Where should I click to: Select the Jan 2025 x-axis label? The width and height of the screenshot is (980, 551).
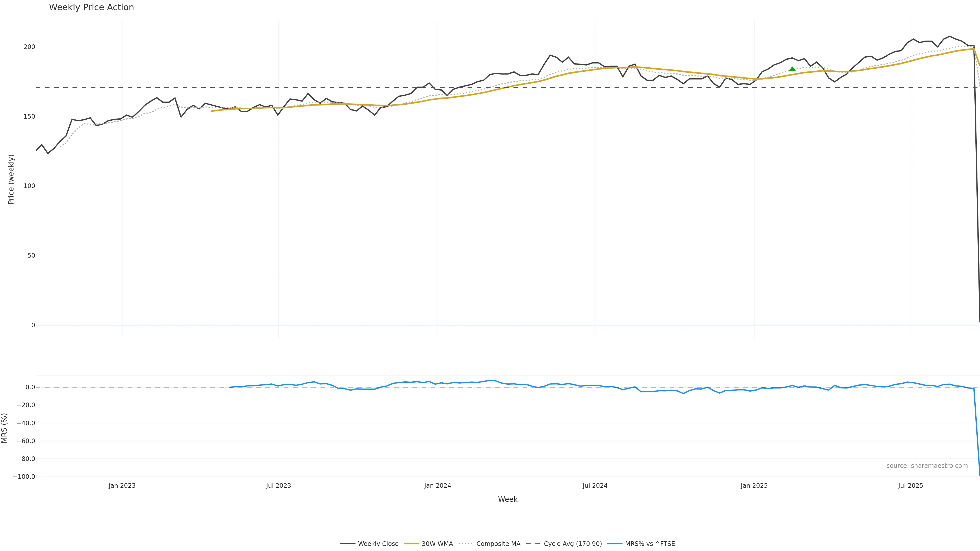(x=754, y=486)
